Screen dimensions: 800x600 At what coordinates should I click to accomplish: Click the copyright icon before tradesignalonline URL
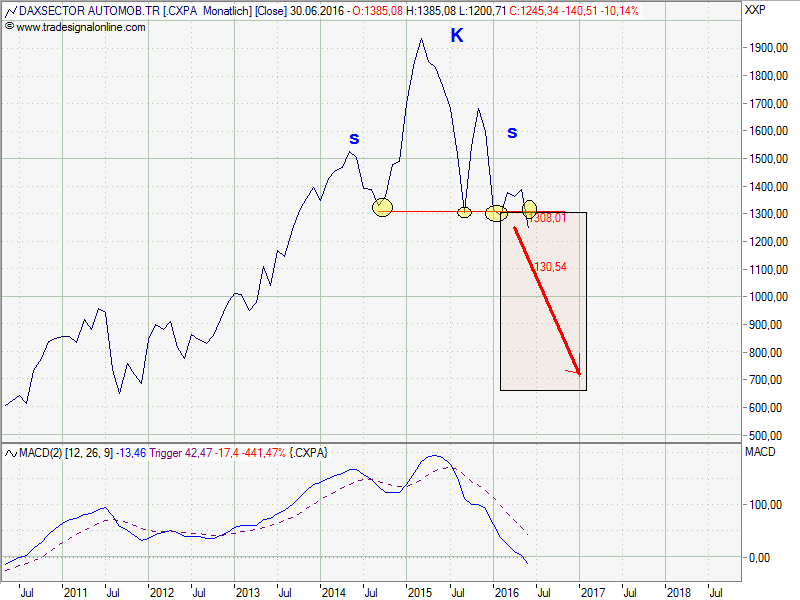pyautogui.click(x=8, y=26)
